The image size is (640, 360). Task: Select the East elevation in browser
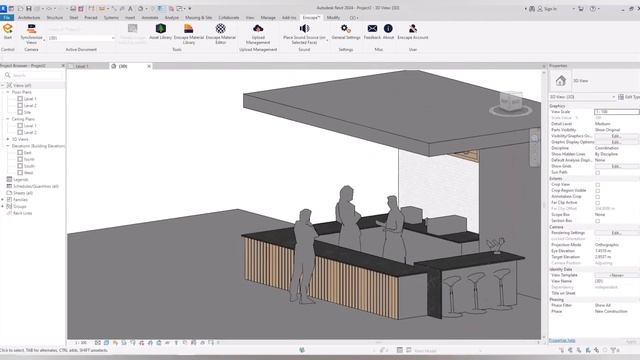coord(27,153)
